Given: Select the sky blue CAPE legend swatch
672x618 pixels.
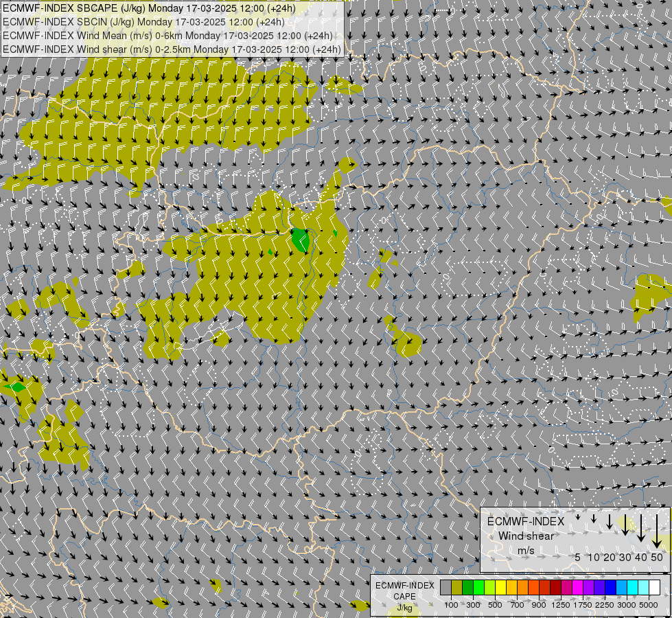Looking at the screenshot, I should (621, 588).
